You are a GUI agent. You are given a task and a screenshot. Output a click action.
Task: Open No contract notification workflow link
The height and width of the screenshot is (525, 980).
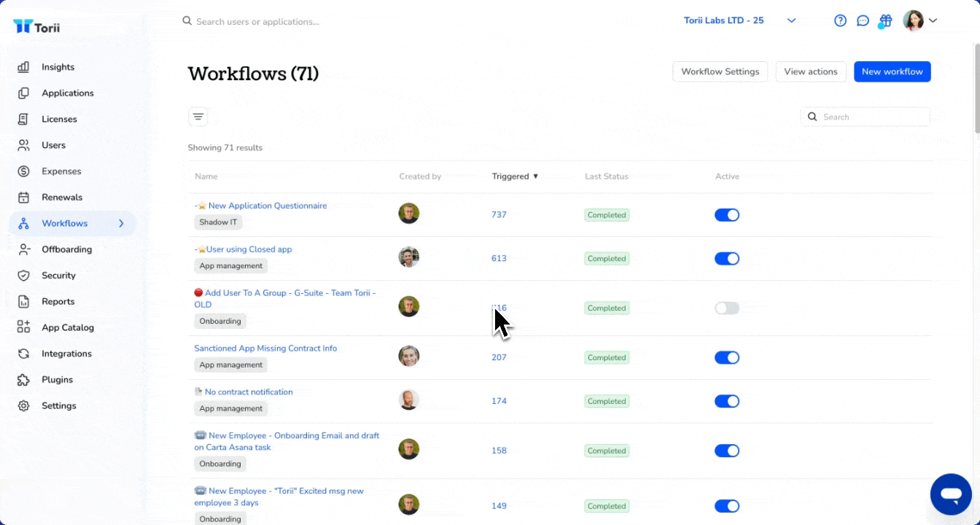(x=249, y=392)
